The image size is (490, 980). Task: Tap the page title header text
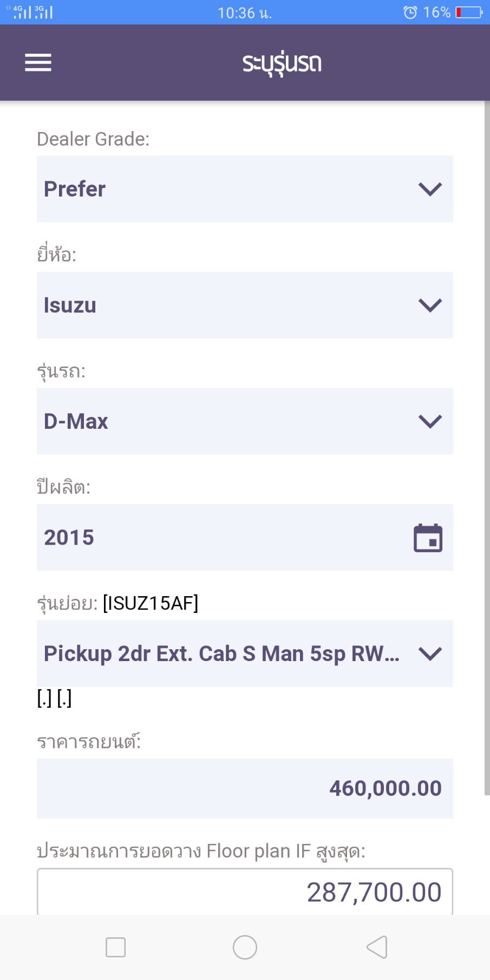pyautogui.click(x=282, y=64)
